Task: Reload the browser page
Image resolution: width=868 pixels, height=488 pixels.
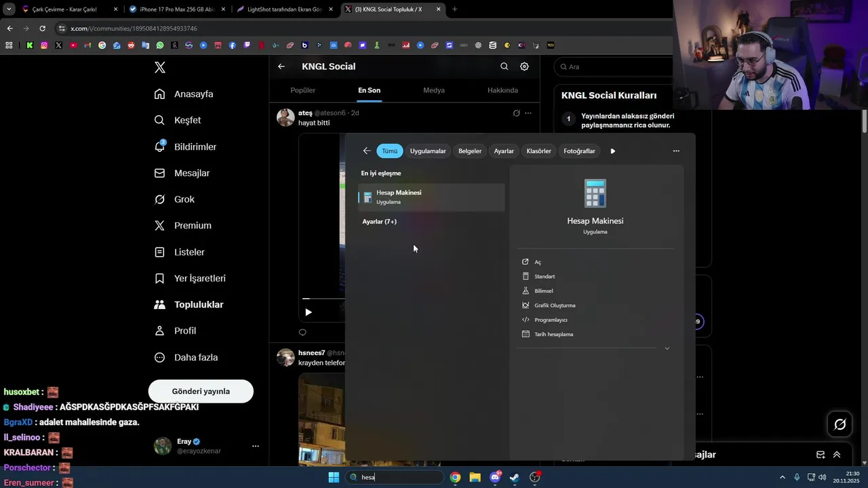Action: click(42, 28)
